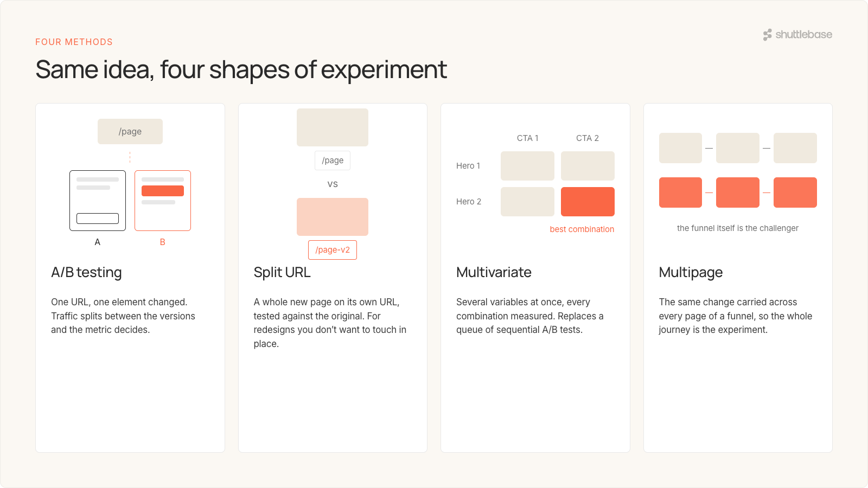Click the /page-v2 URL label
Screen dimensions: 868x488
(x=333, y=250)
